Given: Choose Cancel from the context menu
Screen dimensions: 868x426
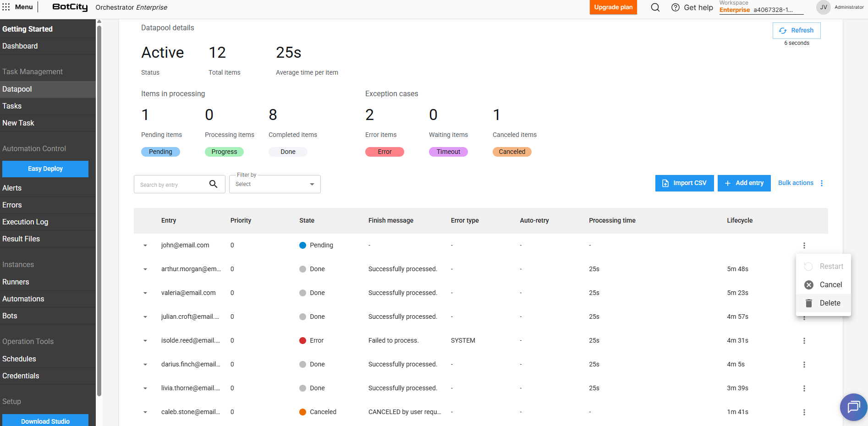Looking at the screenshot, I should 830,285.
